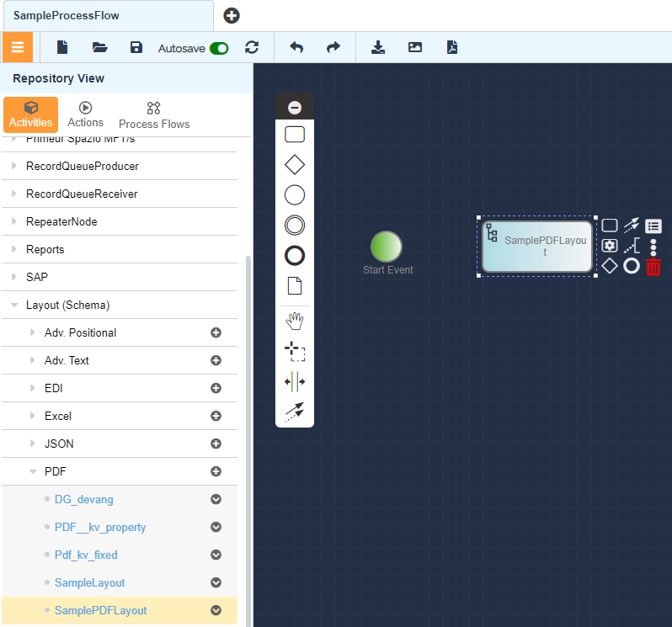Append task from node context pad
This screenshot has width=672, height=627.
(x=610, y=226)
